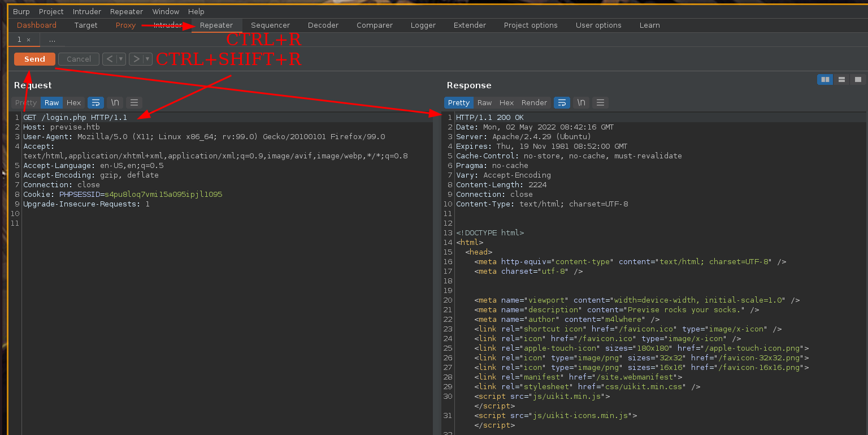Switch to the Decoder tab
Screen dimensions: 868x435
pos(323,25)
